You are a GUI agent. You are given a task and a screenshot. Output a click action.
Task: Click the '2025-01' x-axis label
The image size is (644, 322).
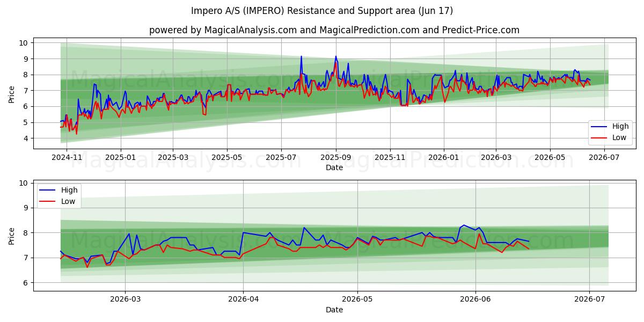click(120, 158)
